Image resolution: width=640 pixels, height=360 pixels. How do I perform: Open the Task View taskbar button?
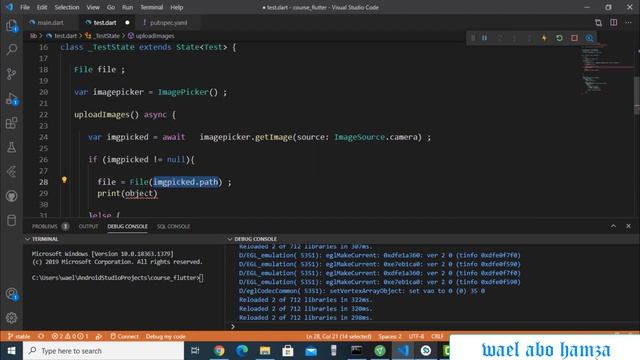pos(195,351)
